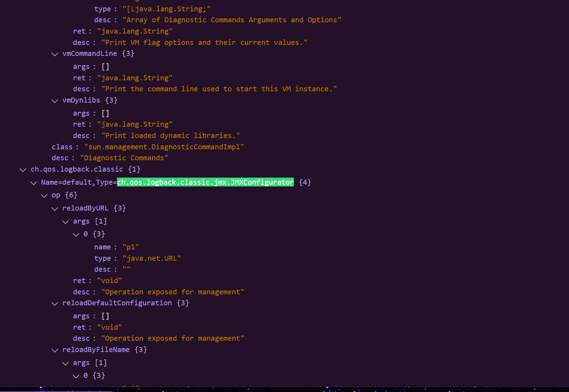Screen dimensions: 569x392
Task: Select "java.lang.String" return value under vmDynlibs
Action: (135, 124)
